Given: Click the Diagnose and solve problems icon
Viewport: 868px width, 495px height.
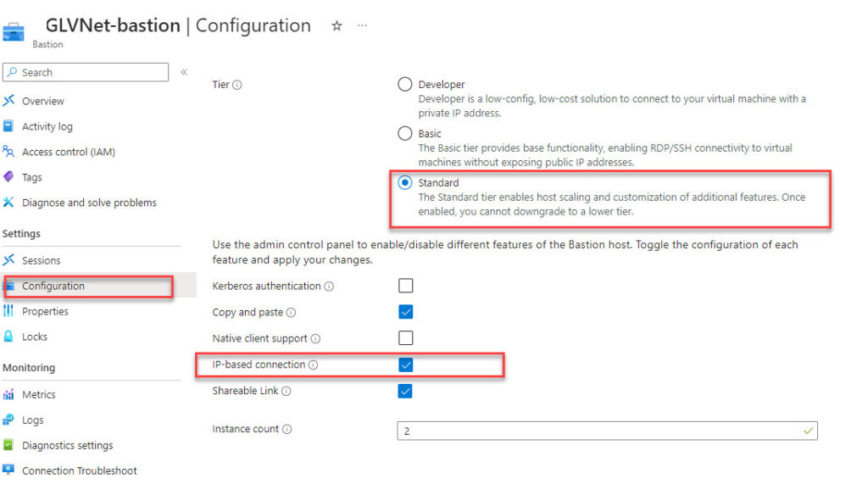Looking at the screenshot, I should pos(8,203).
